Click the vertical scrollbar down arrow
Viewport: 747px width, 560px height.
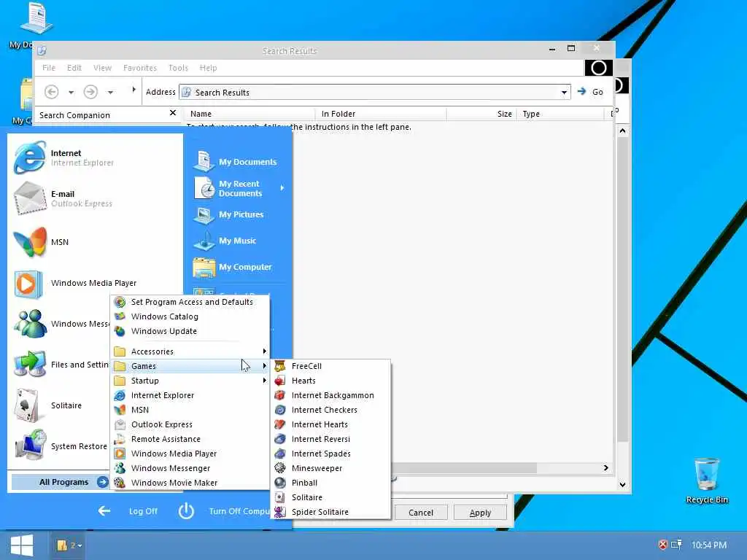click(x=622, y=484)
